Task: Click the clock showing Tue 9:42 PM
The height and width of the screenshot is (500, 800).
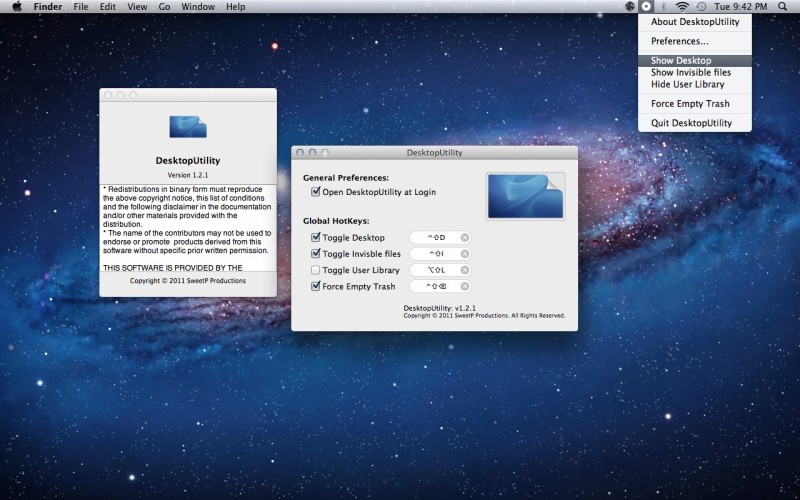Action: [x=740, y=7]
